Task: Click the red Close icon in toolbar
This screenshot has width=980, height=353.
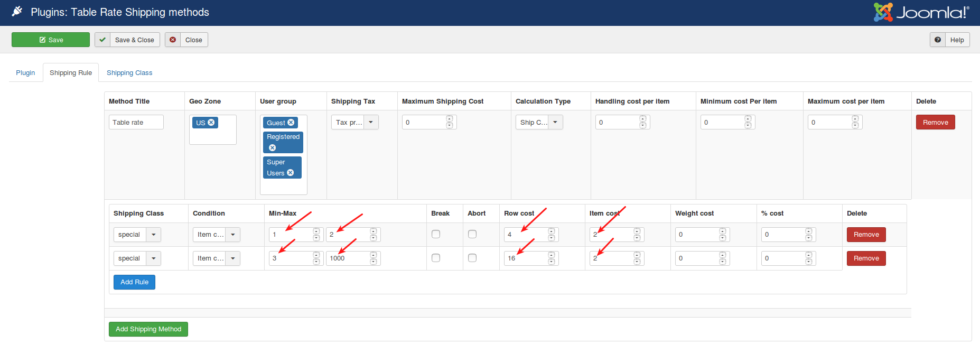Action: [173, 40]
